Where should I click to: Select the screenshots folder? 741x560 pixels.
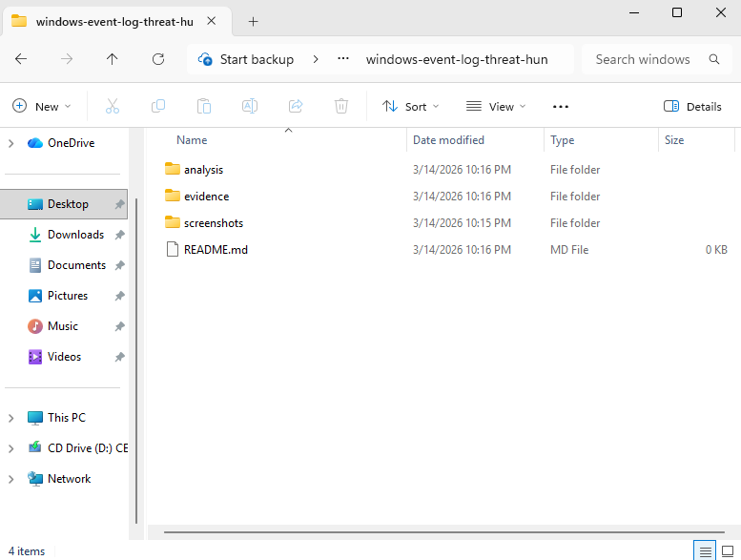coord(214,223)
